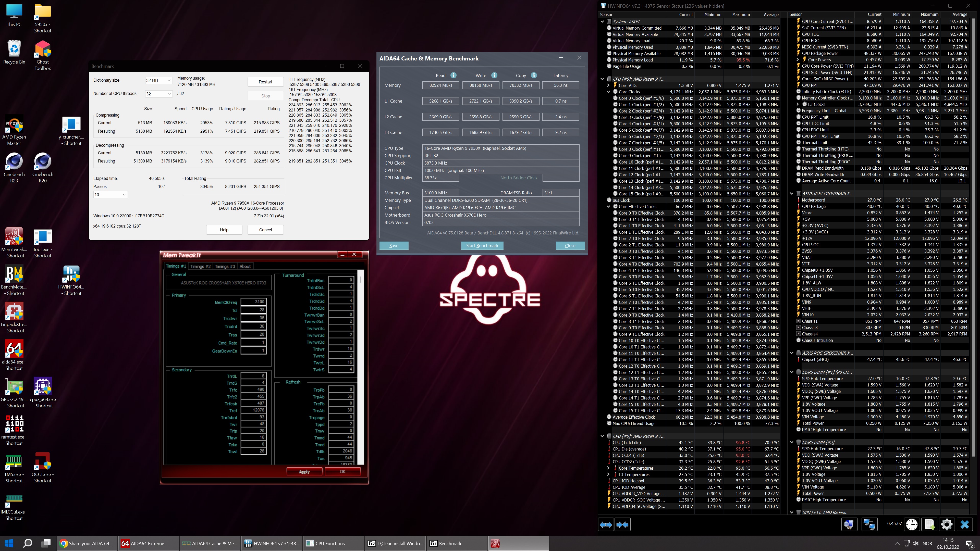Select the TM5.exe shortcut desktop icon
Viewport: 980px width, 551px height.
tap(14, 467)
